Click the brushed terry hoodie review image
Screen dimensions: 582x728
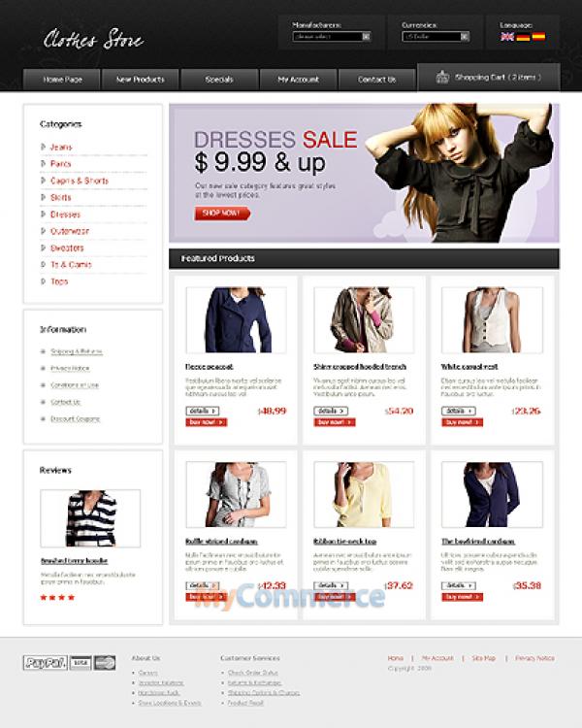point(90,518)
